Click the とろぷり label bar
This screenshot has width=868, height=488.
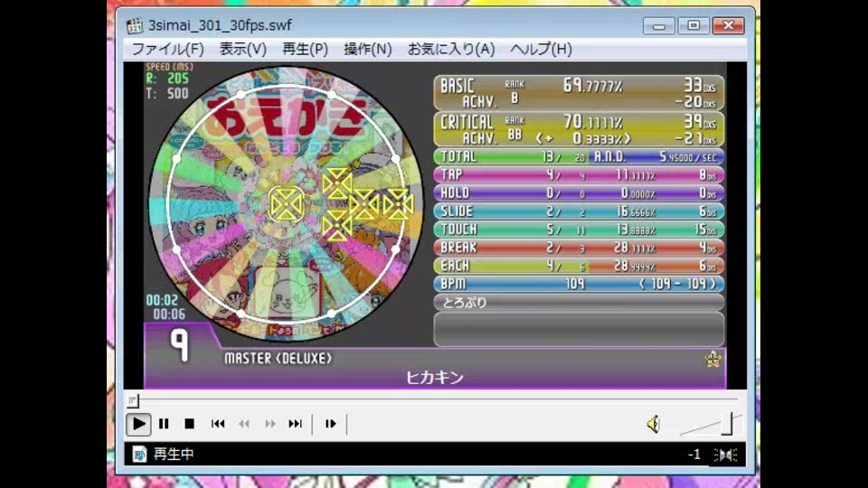click(579, 303)
